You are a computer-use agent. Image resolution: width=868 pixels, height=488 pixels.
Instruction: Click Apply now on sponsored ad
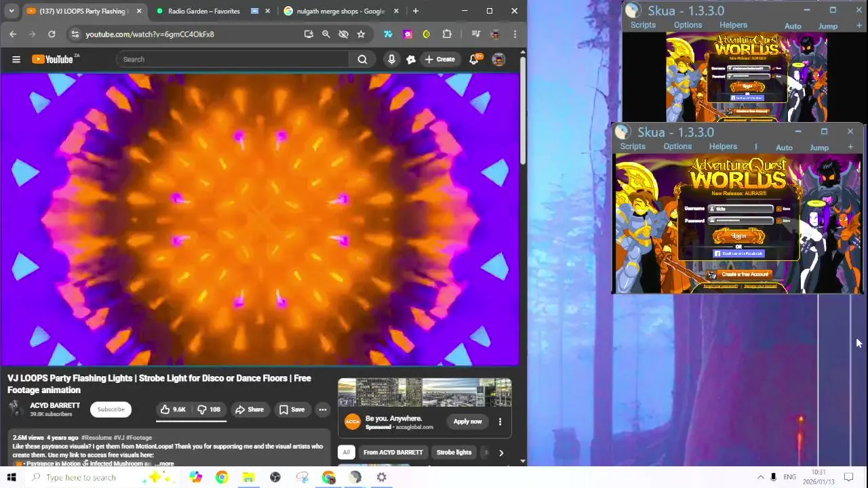(x=467, y=422)
